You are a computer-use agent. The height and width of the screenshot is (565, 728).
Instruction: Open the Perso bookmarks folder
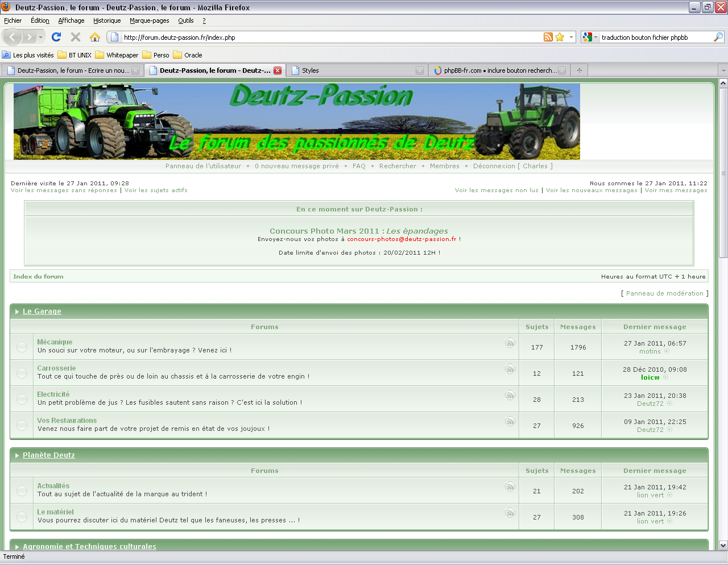point(156,55)
